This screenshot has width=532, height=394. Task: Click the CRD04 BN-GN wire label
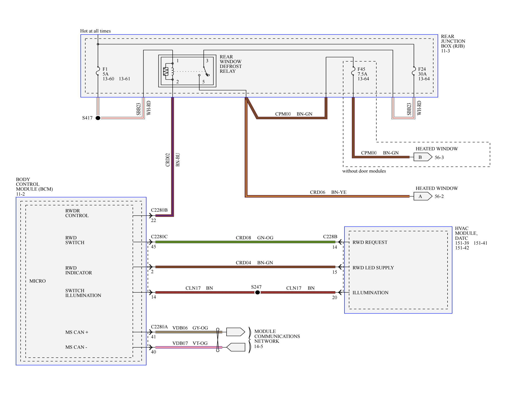(x=254, y=263)
